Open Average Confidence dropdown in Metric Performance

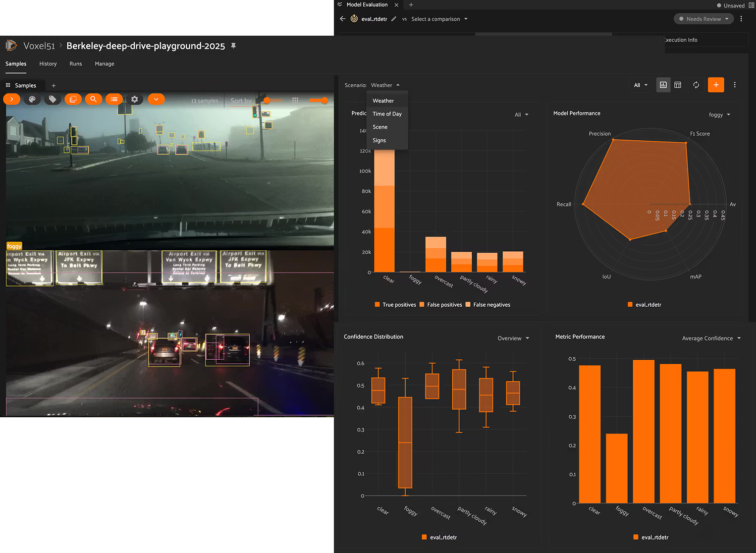(x=711, y=338)
